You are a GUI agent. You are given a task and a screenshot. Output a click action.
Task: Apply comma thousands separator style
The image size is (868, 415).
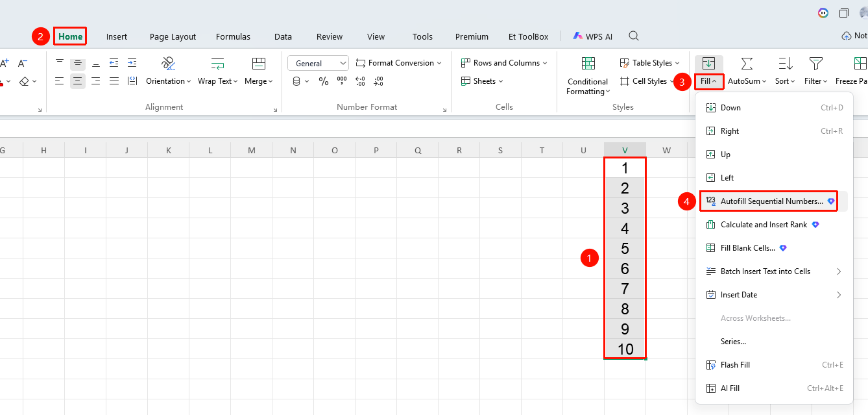(342, 81)
